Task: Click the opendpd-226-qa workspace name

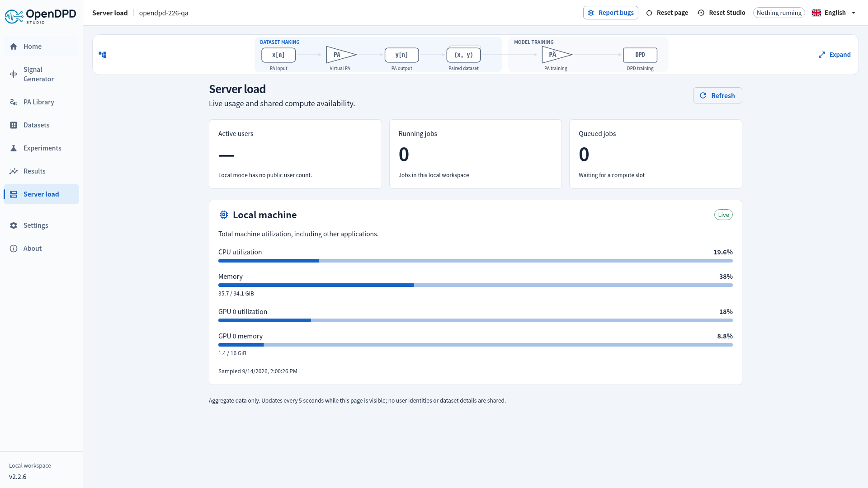Action: (164, 13)
